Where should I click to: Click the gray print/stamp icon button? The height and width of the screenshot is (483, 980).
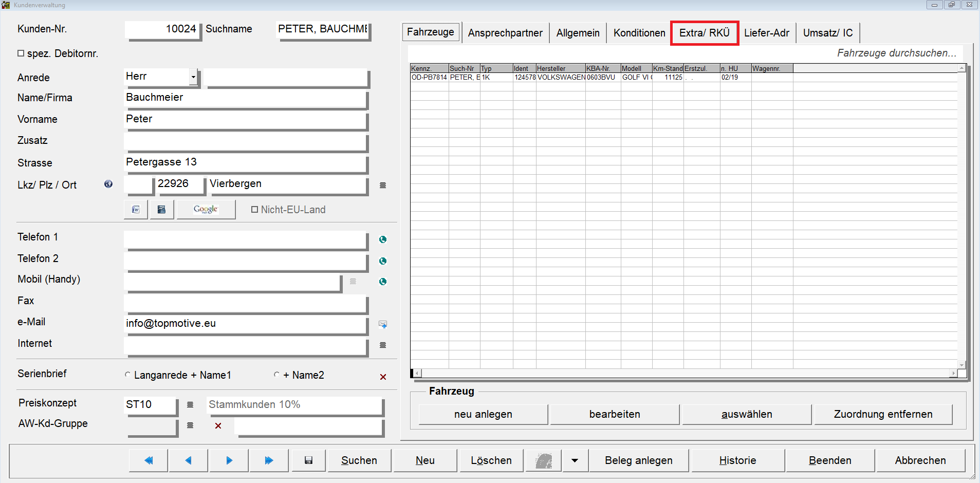(544, 460)
